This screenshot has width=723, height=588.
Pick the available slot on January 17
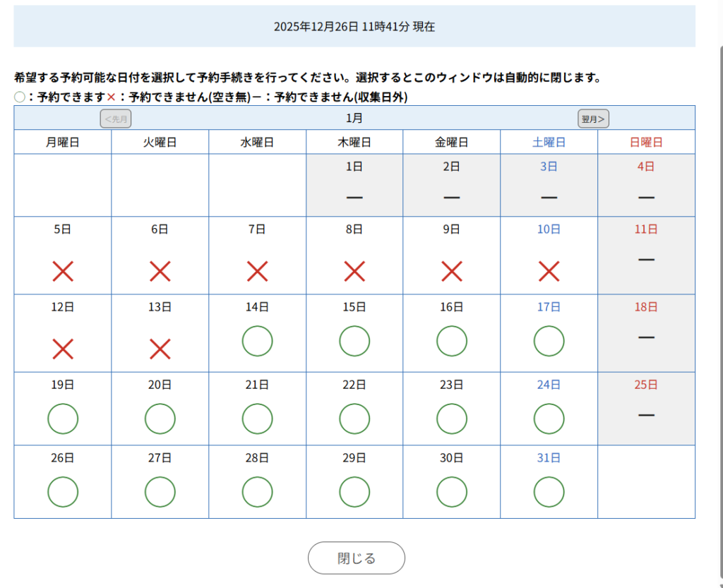(x=549, y=341)
